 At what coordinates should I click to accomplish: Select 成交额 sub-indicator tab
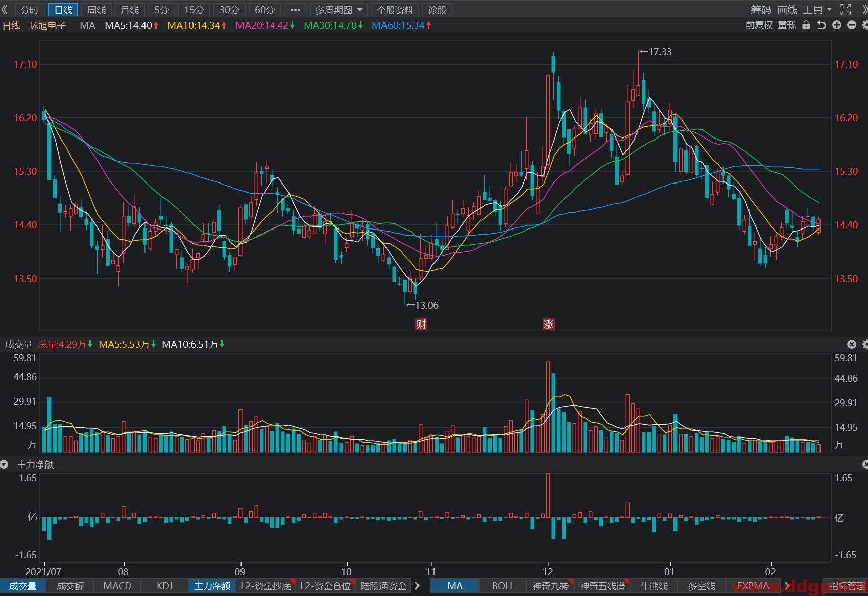70,586
